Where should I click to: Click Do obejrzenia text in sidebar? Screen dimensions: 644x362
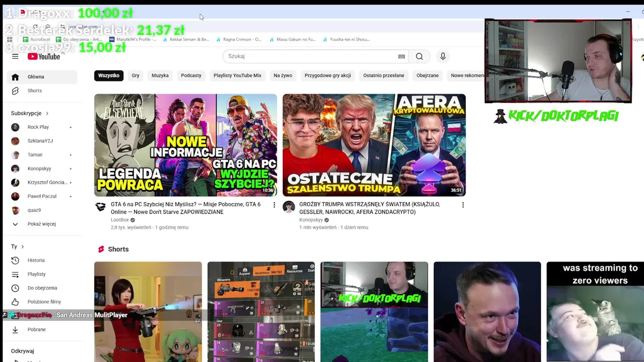pyautogui.click(x=42, y=288)
